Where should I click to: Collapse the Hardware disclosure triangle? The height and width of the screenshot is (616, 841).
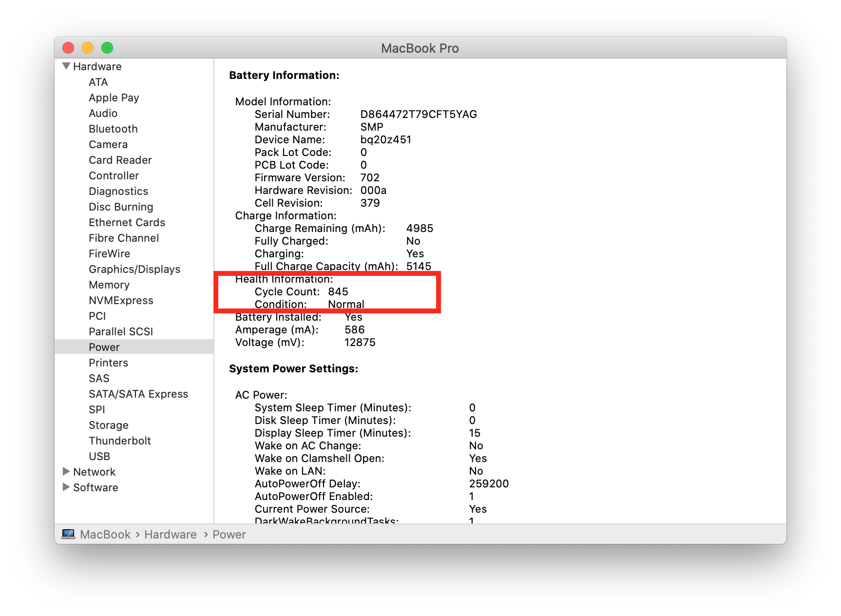pos(66,66)
